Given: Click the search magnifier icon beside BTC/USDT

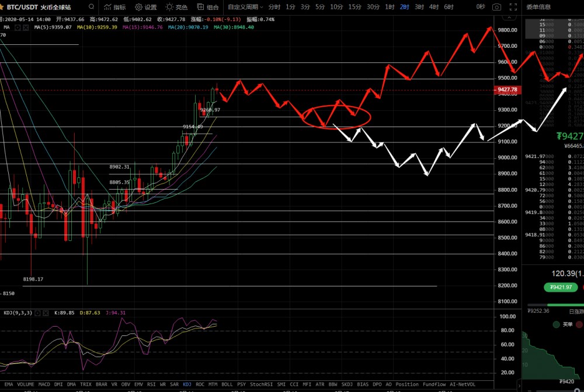Looking at the screenshot, I should click(91, 7).
